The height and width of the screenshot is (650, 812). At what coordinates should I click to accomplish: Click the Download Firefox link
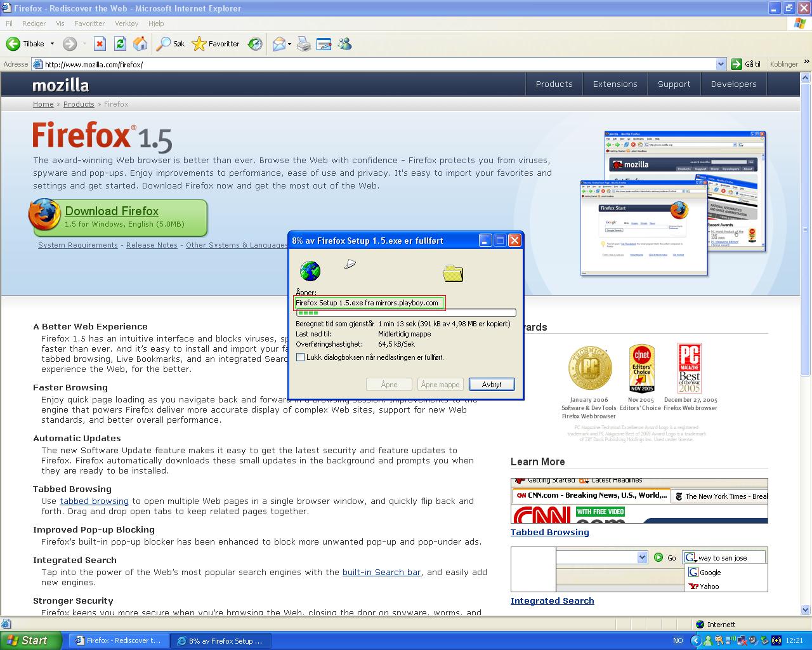tap(112, 211)
